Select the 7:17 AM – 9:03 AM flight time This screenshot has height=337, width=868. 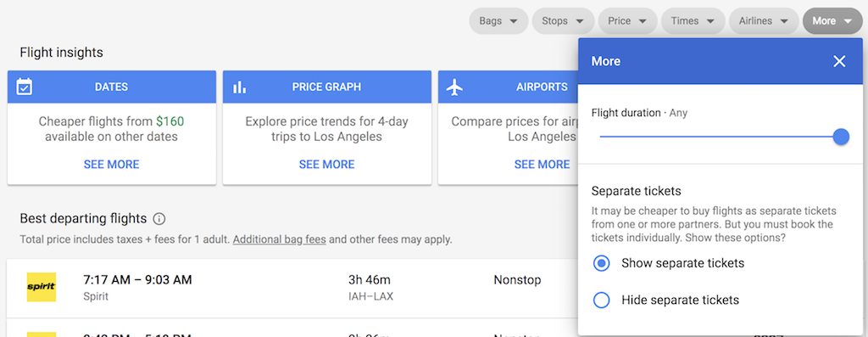137,280
